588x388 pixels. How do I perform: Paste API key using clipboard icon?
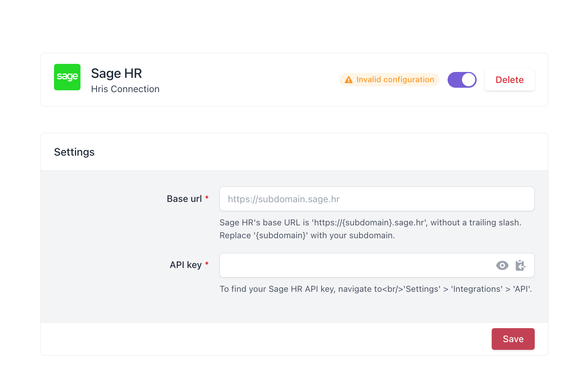tap(520, 265)
